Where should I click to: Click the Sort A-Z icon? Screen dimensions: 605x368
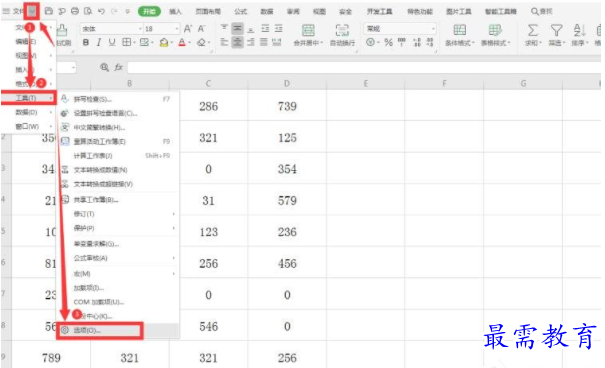click(x=580, y=30)
